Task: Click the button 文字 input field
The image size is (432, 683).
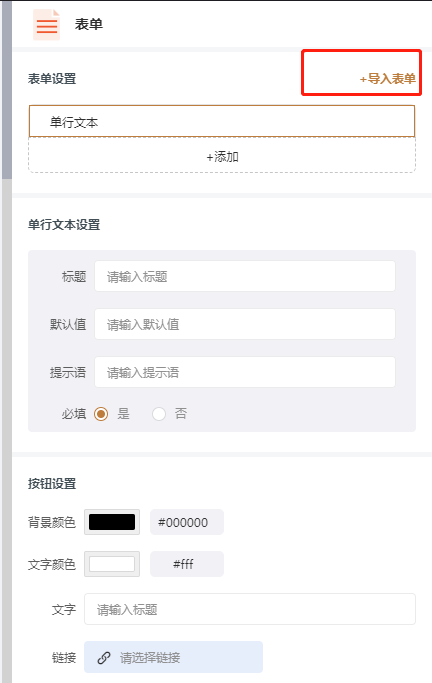Action: click(x=250, y=609)
